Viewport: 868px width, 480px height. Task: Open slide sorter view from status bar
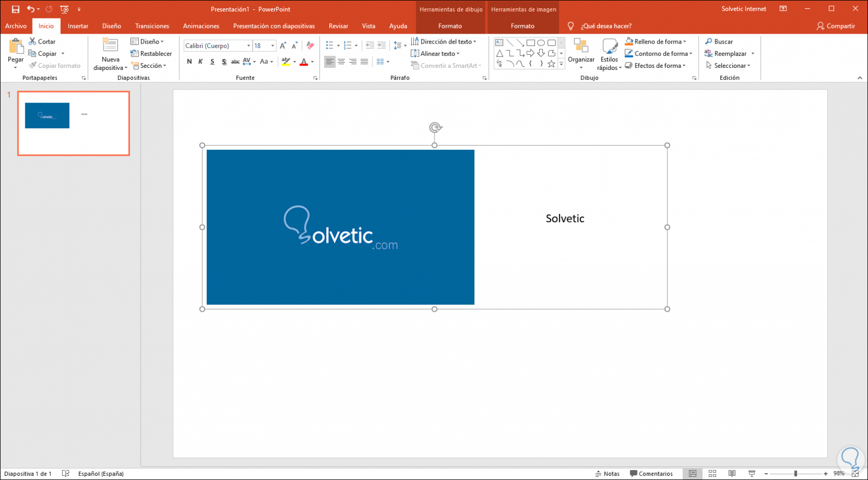712,474
